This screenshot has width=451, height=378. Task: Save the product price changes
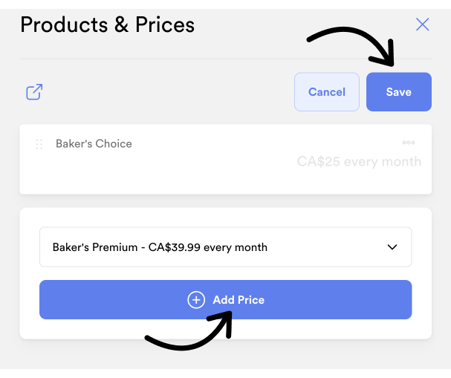399,92
